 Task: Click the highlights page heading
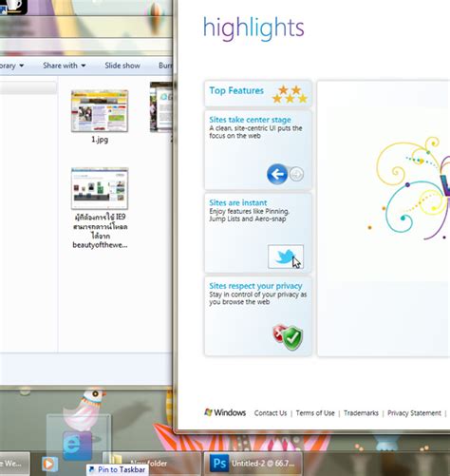pos(253,29)
